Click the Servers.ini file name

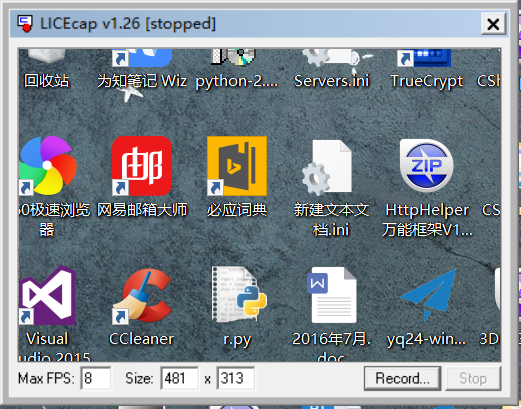point(332,81)
